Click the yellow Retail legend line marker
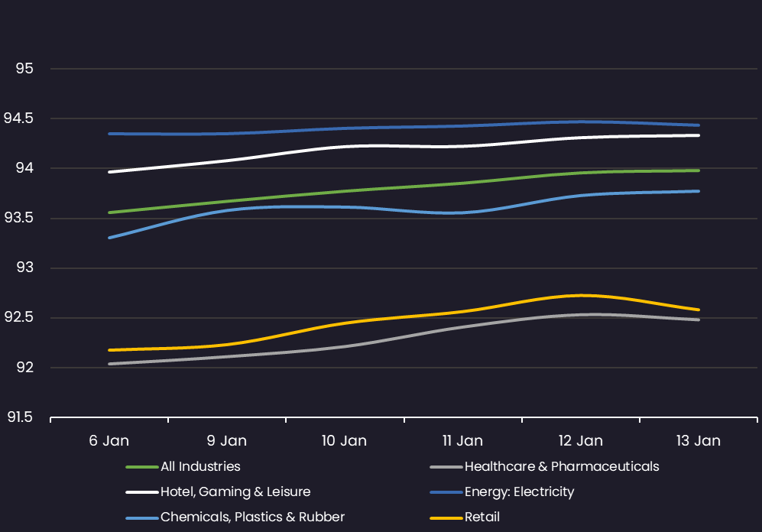The width and height of the screenshot is (762, 532). click(446, 517)
